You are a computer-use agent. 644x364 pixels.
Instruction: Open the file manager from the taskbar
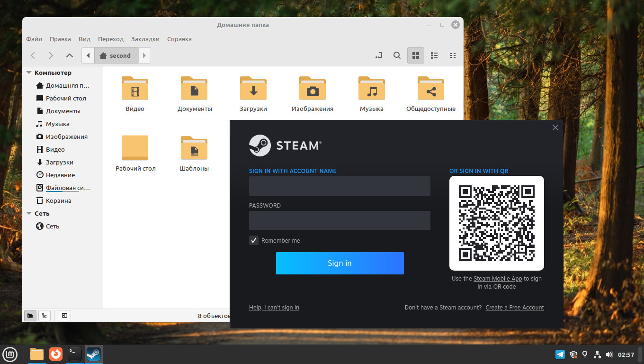tap(36, 354)
